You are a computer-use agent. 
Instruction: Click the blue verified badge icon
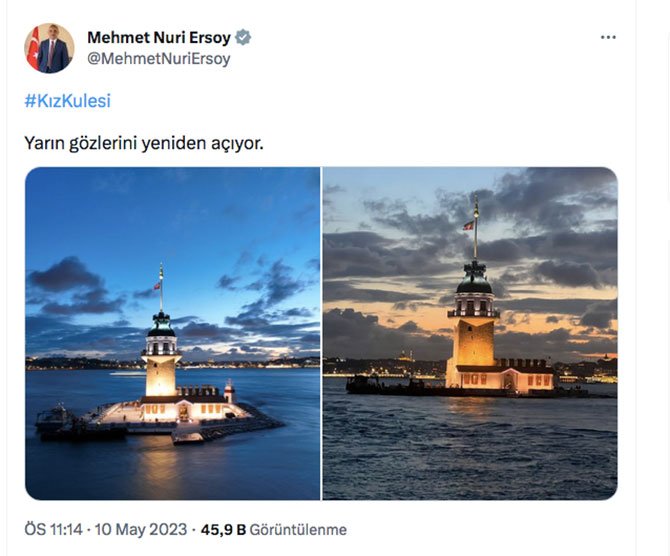tap(243, 38)
